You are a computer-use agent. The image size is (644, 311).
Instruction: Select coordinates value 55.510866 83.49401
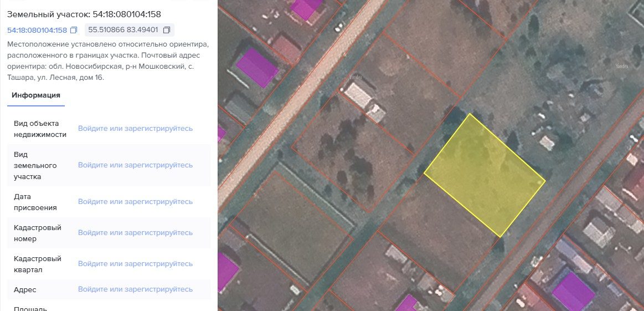(x=123, y=30)
